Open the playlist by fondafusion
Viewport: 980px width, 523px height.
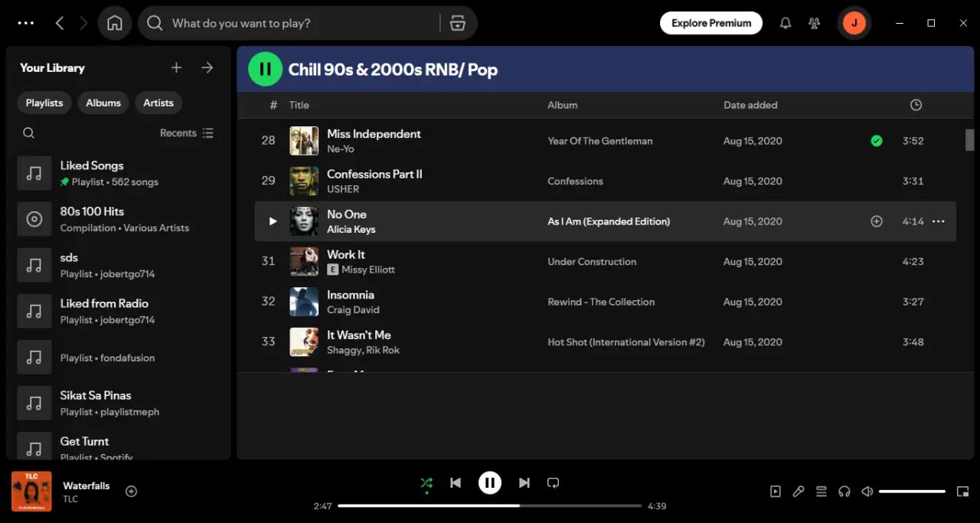pyautogui.click(x=119, y=358)
